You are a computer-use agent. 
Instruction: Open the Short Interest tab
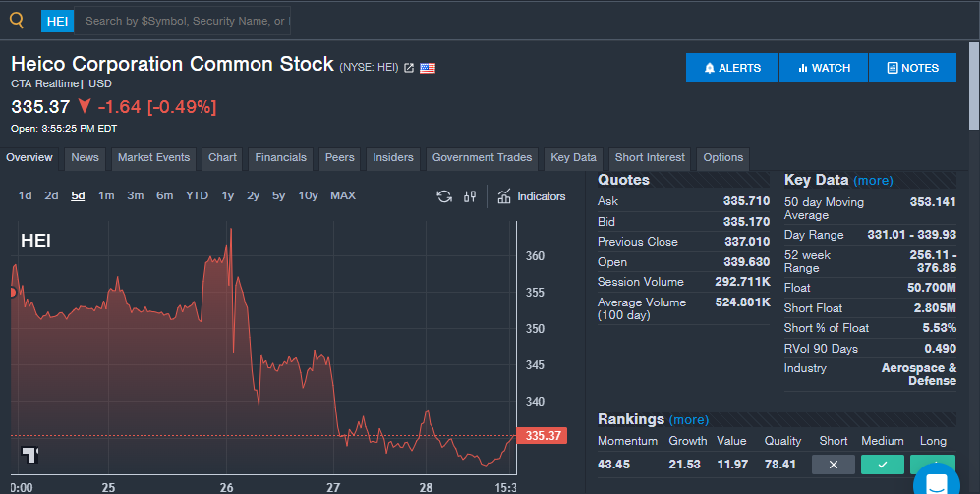click(650, 158)
